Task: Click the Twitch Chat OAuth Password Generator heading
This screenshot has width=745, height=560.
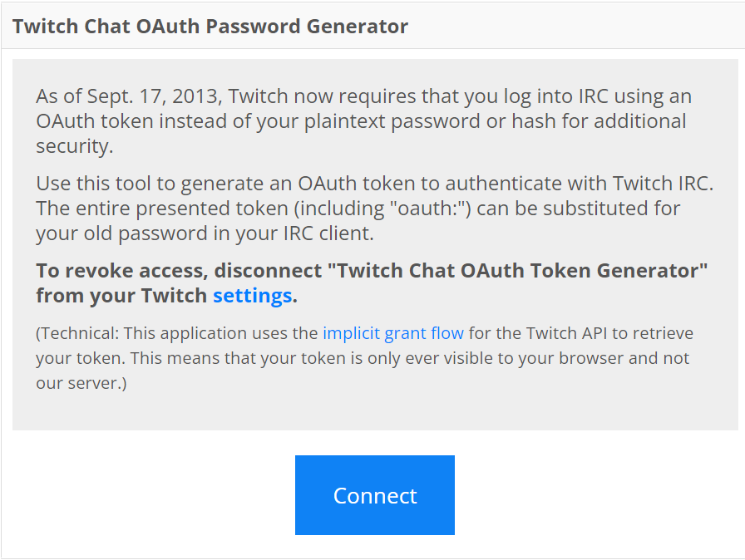Action: pos(210,26)
